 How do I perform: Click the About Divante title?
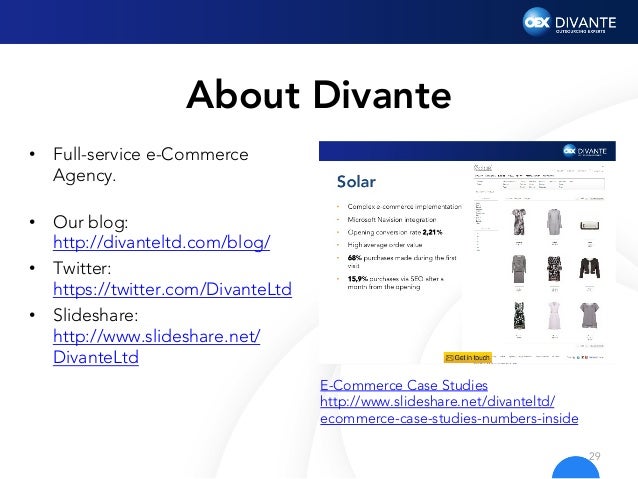pyautogui.click(x=319, y=95)
